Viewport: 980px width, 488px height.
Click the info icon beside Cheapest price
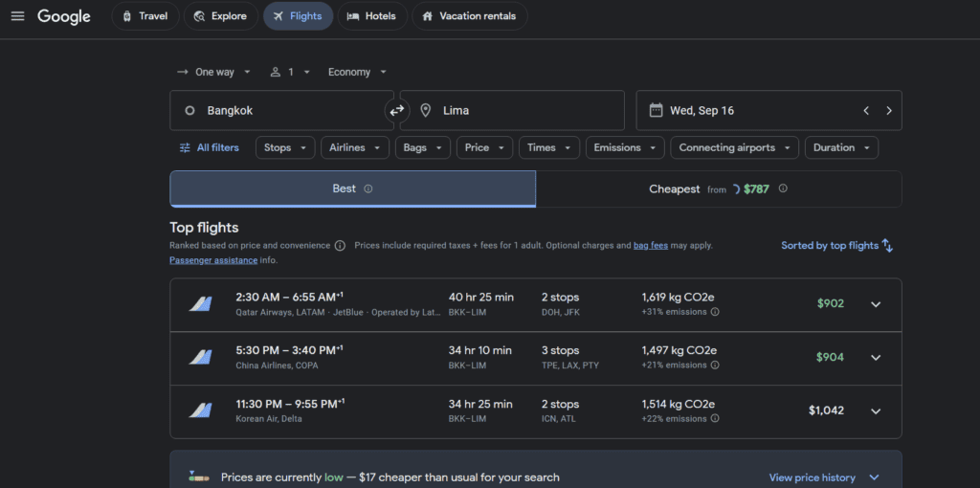(x=783, y=189)
